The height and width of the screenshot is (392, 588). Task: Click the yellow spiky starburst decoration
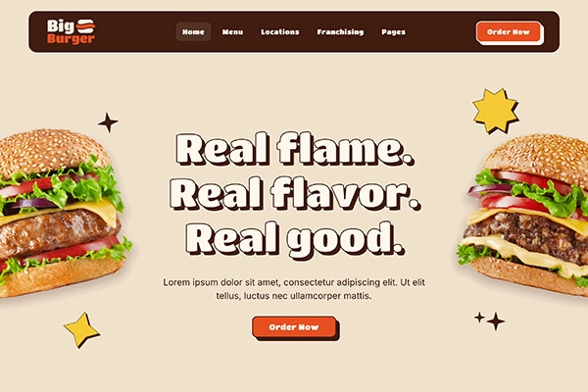click(x=496, y=111)
